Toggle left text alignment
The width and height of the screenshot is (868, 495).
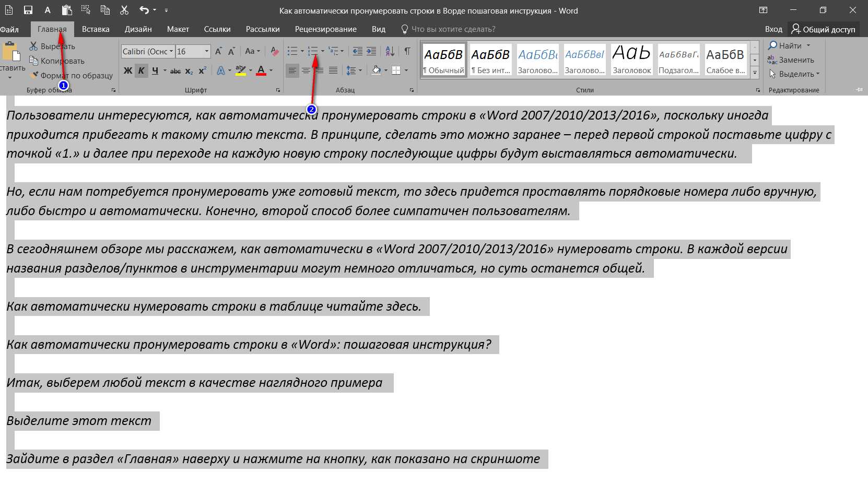pyautogui.click(x=292, y=70)
